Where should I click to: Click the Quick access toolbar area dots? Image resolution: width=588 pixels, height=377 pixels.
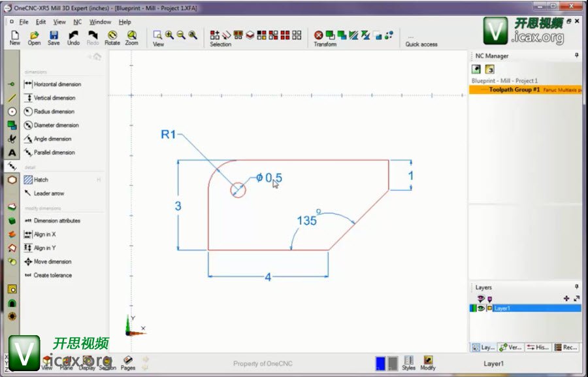pyautogui.click(x=411, y=37)
